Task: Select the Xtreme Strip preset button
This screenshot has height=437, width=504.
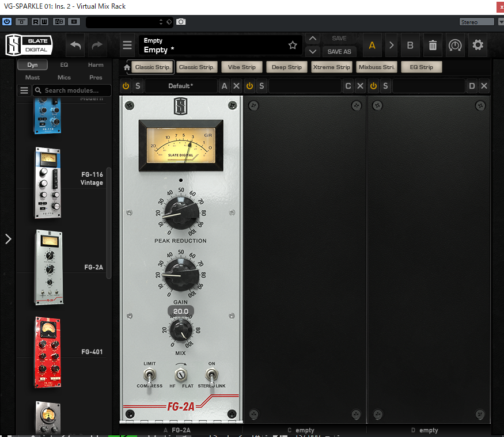Action: click(x=331, y=67)
